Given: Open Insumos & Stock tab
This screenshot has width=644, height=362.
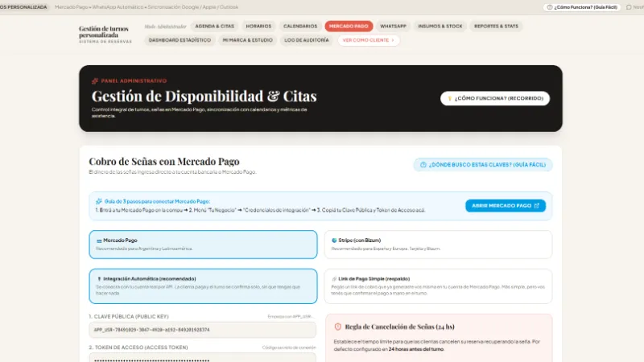Looking at the screenshot, I should coord(440,27).
